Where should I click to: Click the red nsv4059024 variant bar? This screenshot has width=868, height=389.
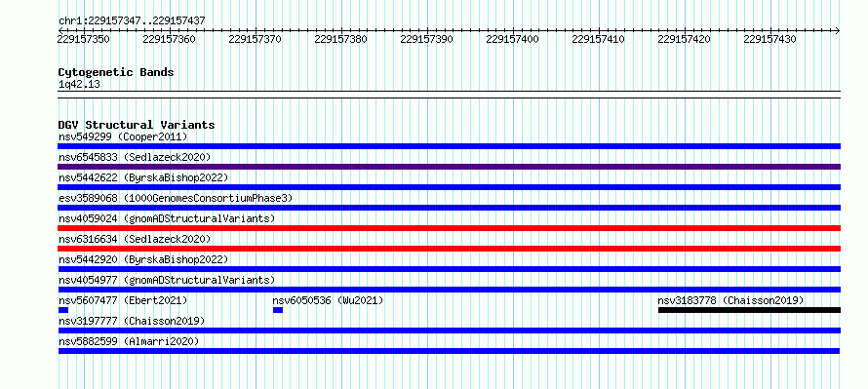pos(449,228)
